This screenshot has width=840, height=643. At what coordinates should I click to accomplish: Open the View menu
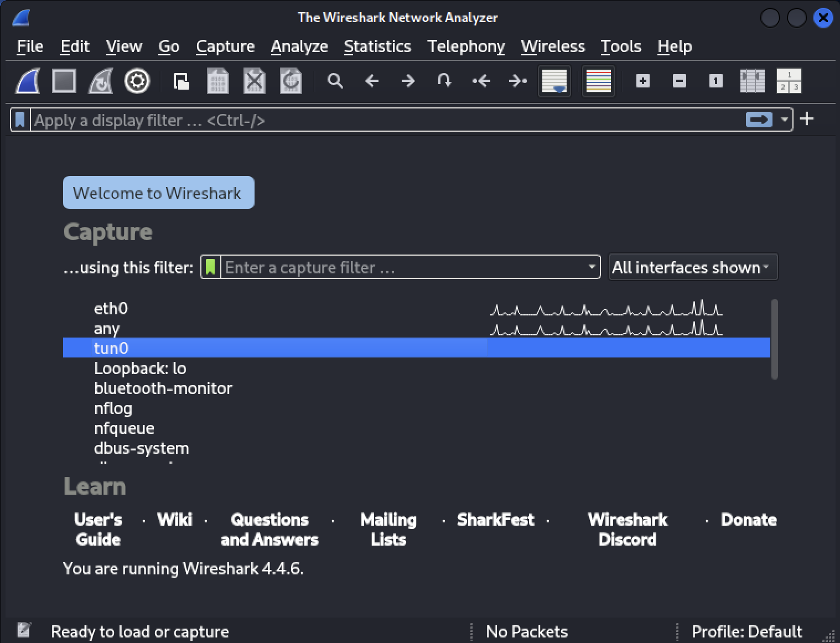coord(124,46)
